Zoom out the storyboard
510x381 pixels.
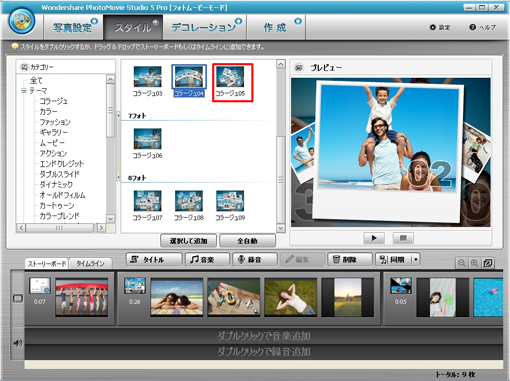coord(462,263)
